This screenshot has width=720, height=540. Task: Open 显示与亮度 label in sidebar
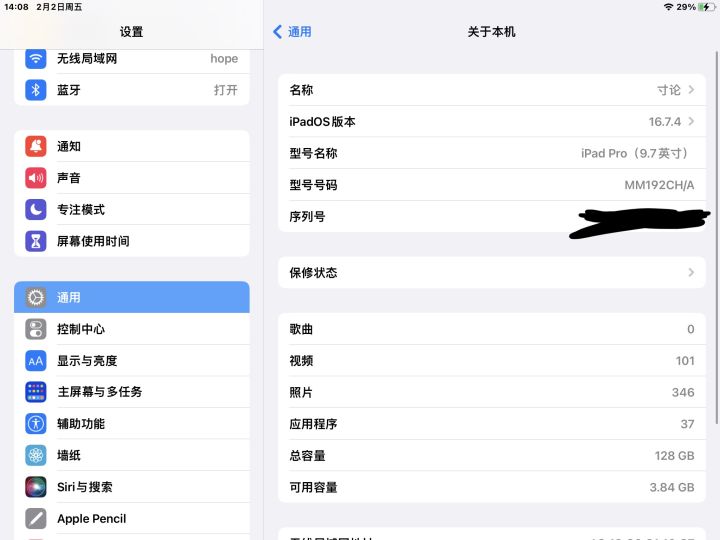coord(87,361)
